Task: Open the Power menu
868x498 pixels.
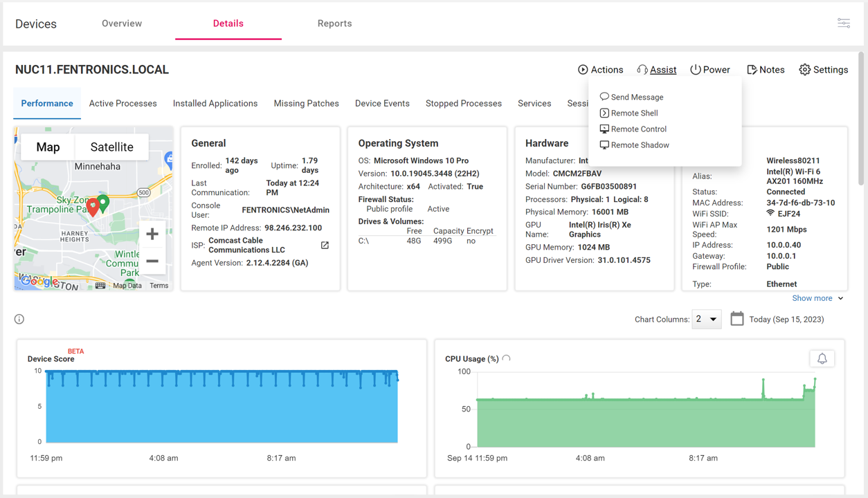Action: 709,70
